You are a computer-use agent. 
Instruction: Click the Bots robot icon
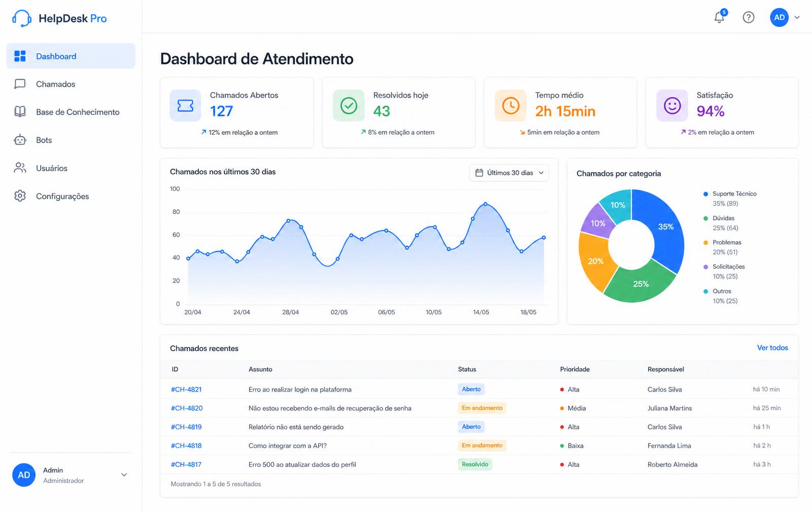coord(20,140)
